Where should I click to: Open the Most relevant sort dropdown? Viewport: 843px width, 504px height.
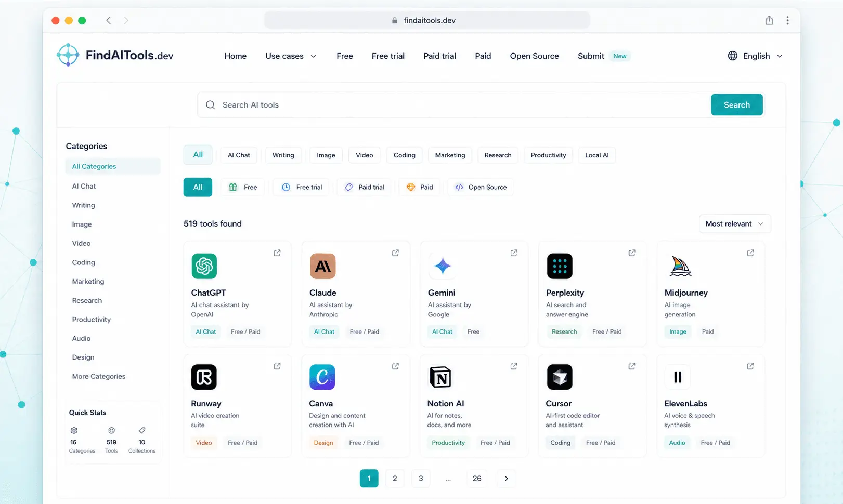pos(735,223)
